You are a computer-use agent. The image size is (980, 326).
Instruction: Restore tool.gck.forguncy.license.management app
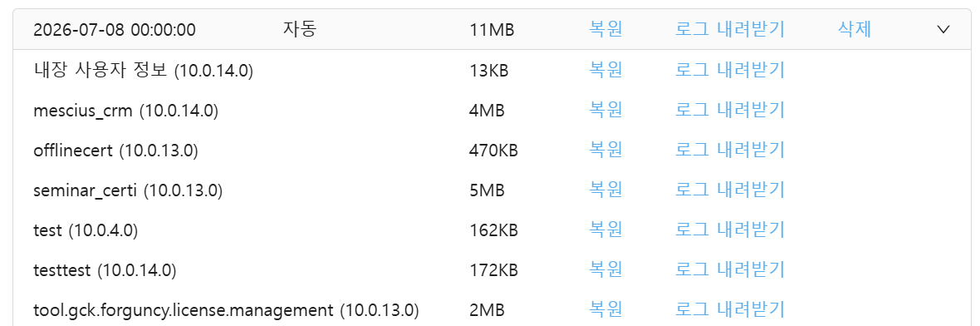[605, 309]
